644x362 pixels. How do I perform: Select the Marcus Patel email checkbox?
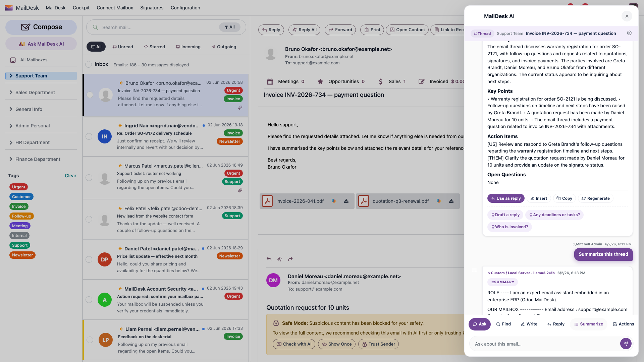click(x=89, y=178)
